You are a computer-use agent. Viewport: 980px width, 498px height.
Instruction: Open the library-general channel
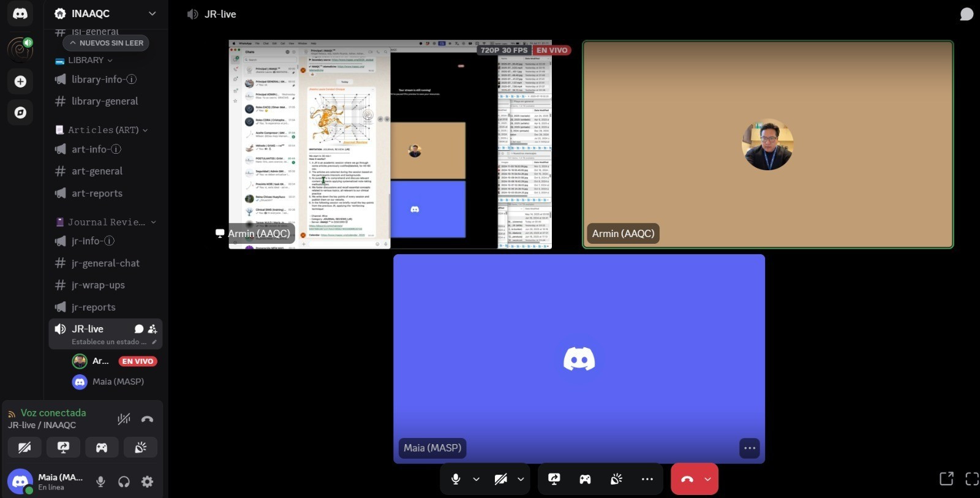pos(104,102)
